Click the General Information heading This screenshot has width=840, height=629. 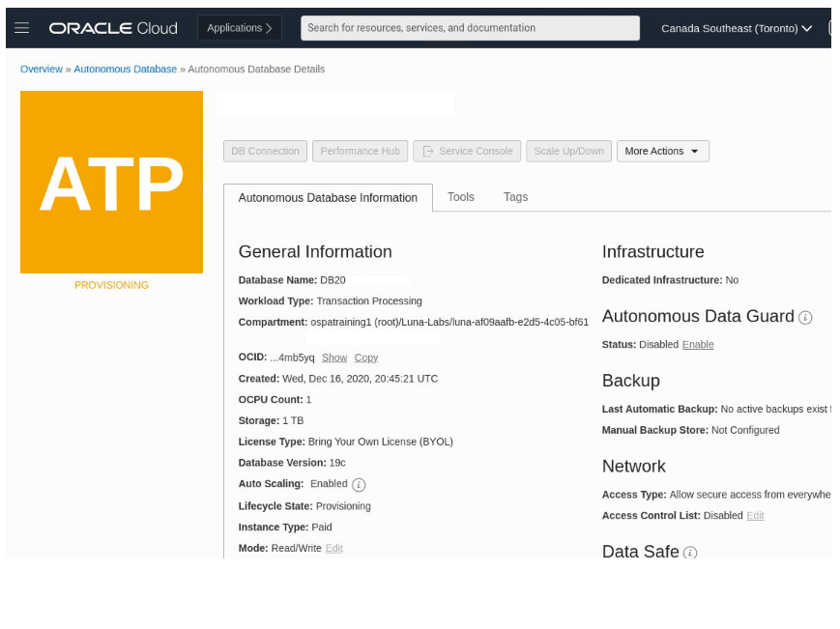315,251
